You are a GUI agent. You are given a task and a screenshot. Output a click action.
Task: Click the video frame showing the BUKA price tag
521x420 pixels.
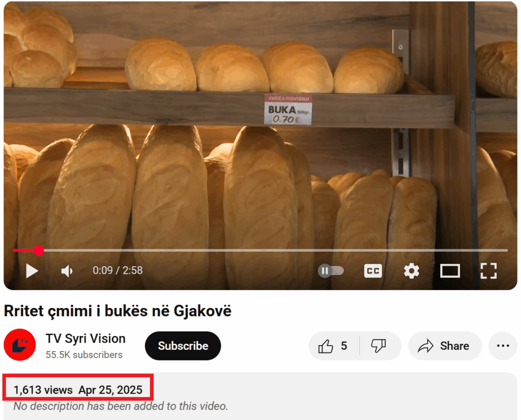click(288, 110)
